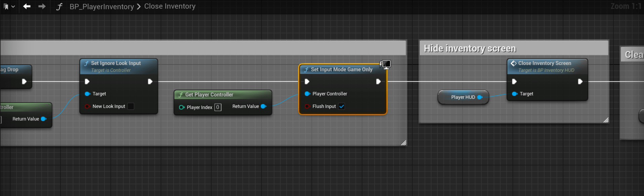The image size is (644, 196).
Task: Click the Close Inventory breadcrumb
Action: (x=170, y=6)
